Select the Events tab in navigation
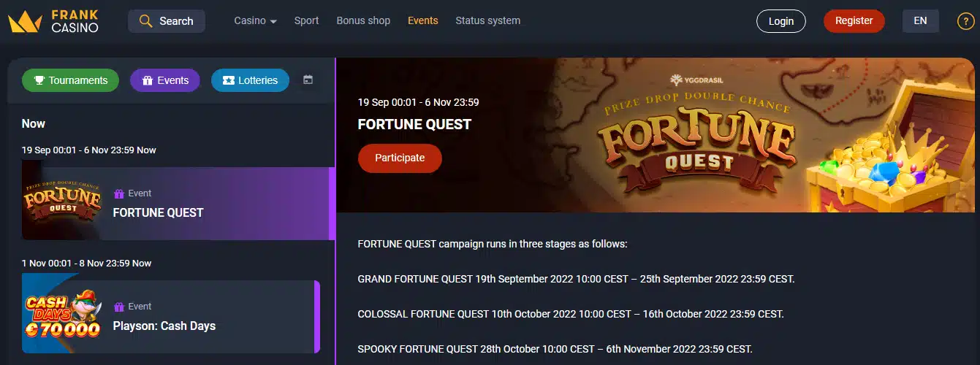Screen dimensions: 980x365 coord(423,20)
